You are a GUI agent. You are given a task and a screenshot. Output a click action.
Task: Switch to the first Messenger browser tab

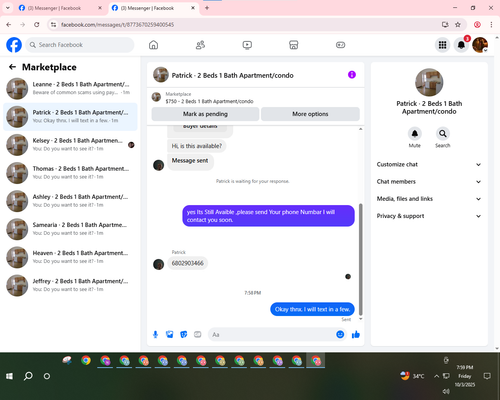coord(60,8)
